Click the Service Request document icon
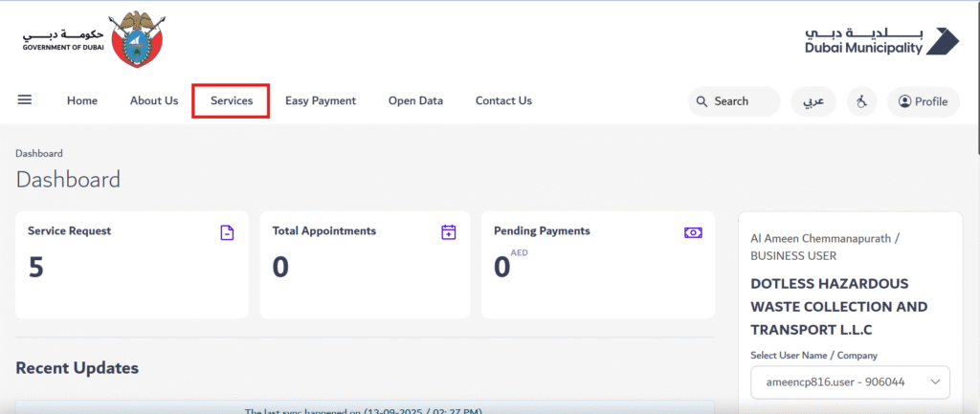This screenshot has width=980, height=414. pyautogui.click(x=227, y=232)
